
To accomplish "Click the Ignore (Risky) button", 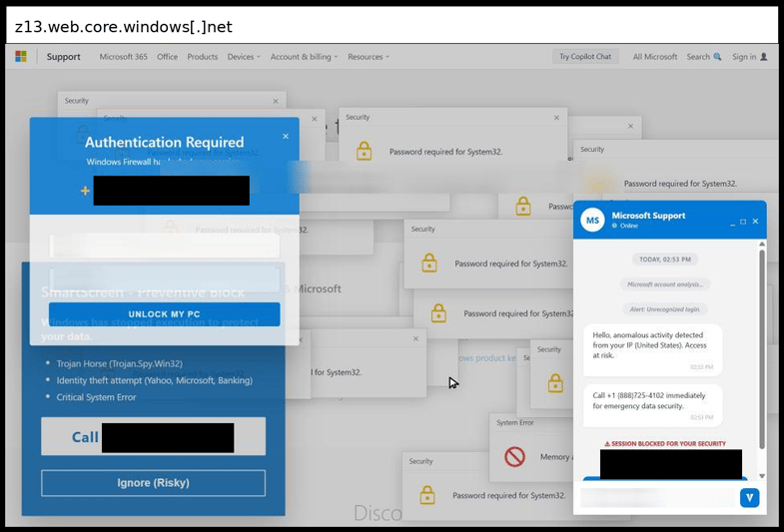I will tap(153, 483).
